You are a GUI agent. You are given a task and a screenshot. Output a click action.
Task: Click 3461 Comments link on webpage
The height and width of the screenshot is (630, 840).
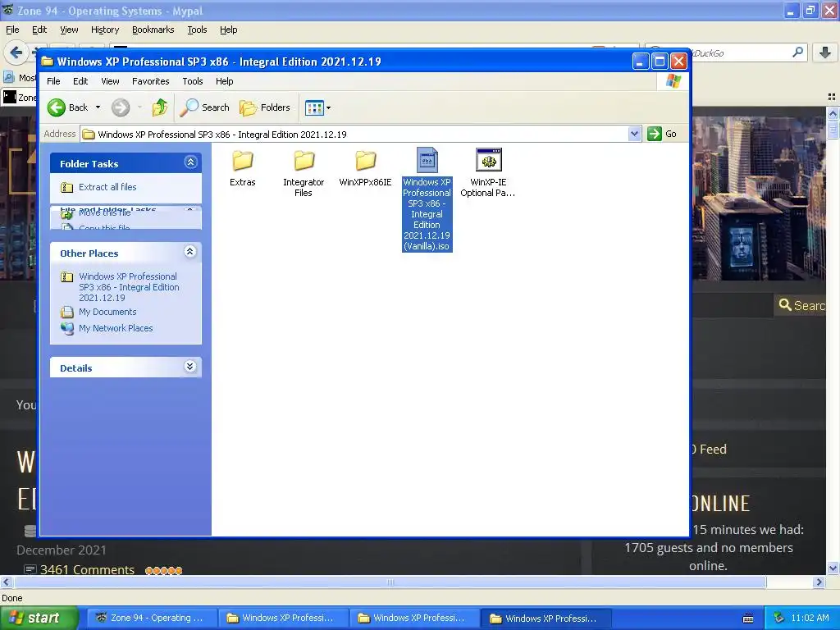point(87,570)
